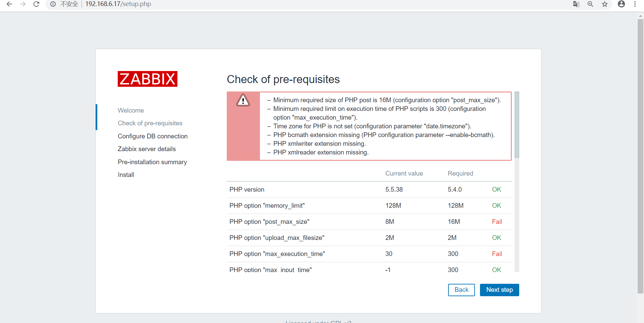Open the browser profile account icon
This screenshot has height=323, width=644.
[x=622, y=4]
